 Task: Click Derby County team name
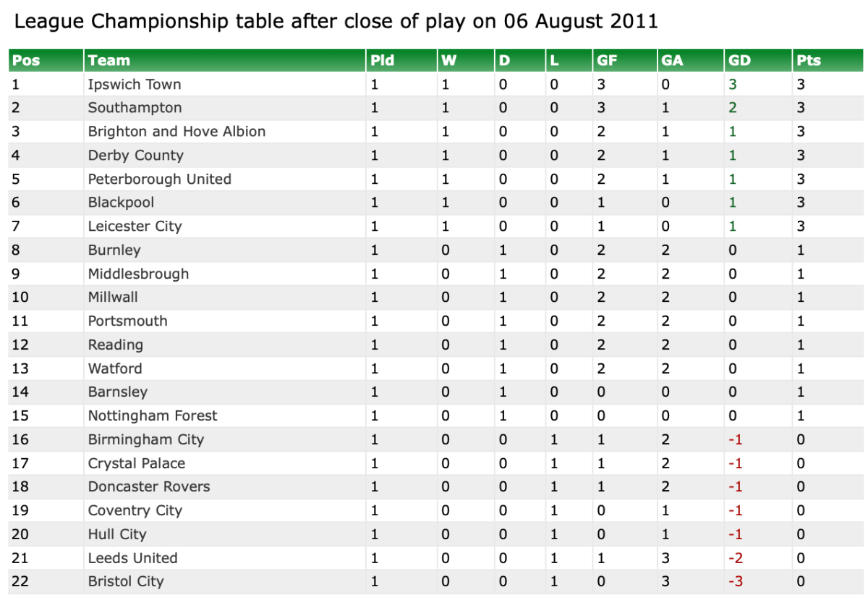pyautogui.click(x=136, y=156)
